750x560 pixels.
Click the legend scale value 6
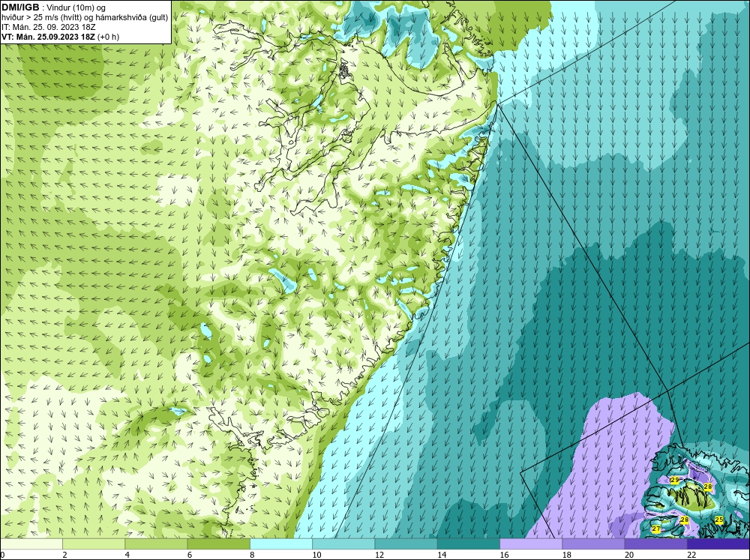pyautogui.click(x=190, y=555)
